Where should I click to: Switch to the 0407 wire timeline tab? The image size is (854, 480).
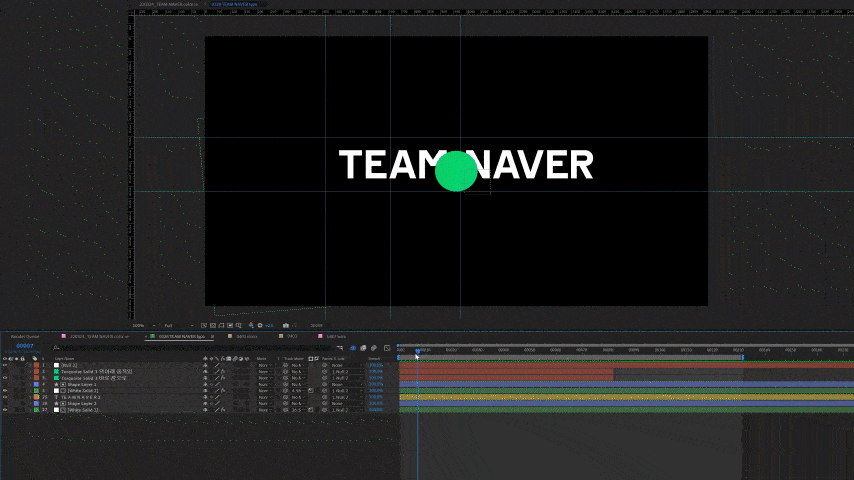[336, 336]
